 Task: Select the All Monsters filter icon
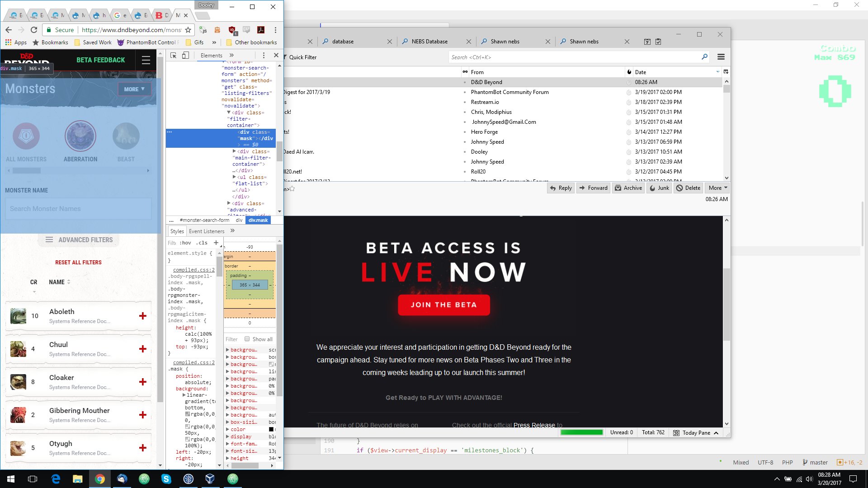pyautogui.click(x=26, y=136)
